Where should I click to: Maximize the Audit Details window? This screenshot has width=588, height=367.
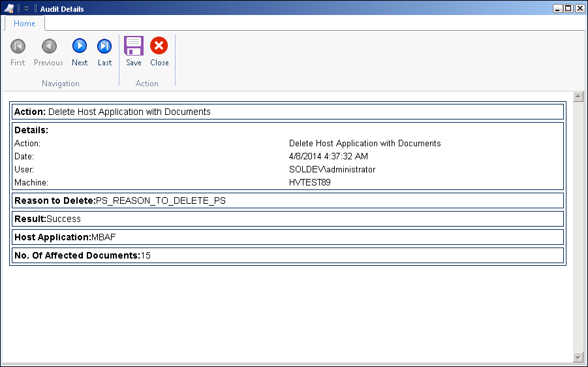(568, 8)
